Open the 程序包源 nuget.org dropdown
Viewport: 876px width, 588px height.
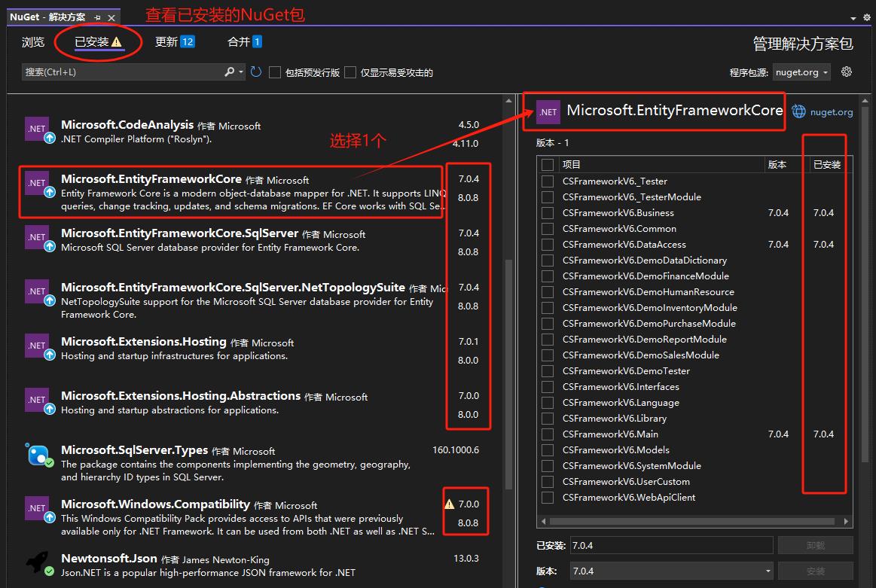801,72
